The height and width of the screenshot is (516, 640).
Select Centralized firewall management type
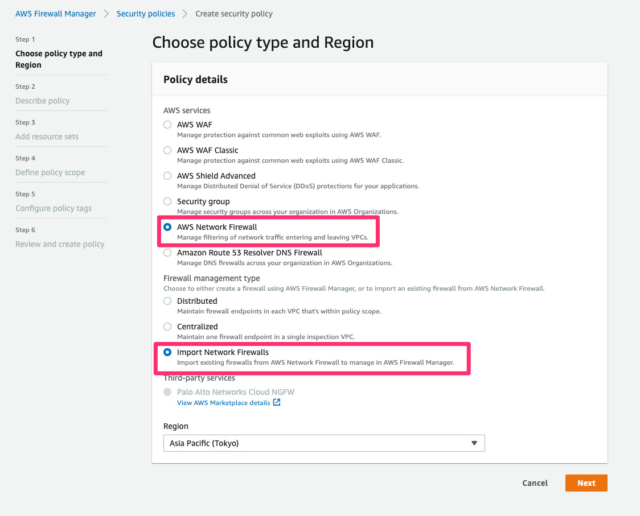coord(167,327)
